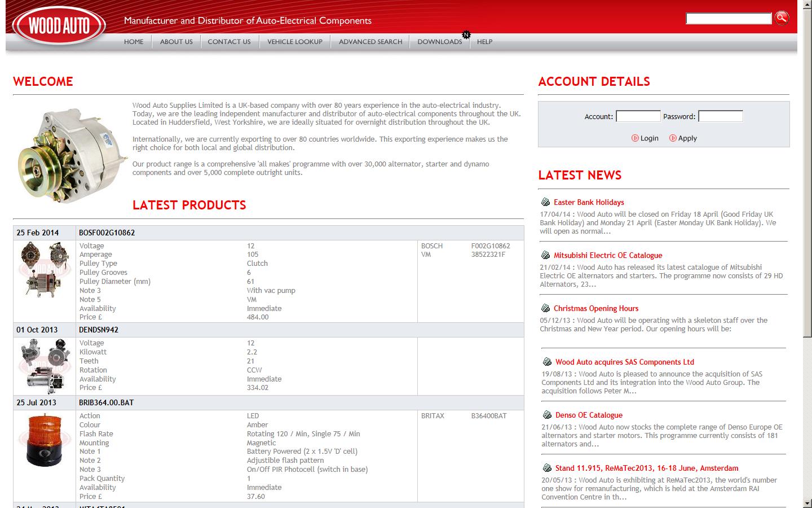Open the Wood Auto acquires SAS Components article
The height and width of the screenshot is (508, 812).
[x=625, y=362]
